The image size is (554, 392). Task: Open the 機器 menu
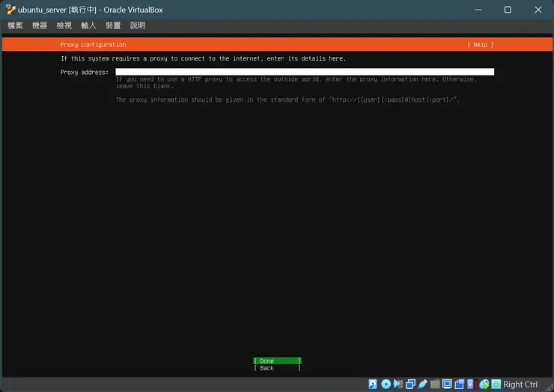pyautogui.click(x=40, y=25)
